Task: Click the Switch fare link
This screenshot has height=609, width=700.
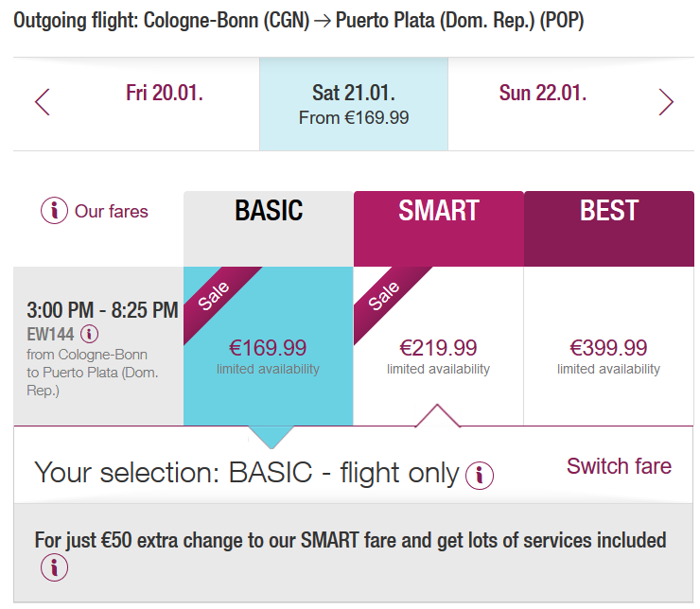Action: coord(619,466)
